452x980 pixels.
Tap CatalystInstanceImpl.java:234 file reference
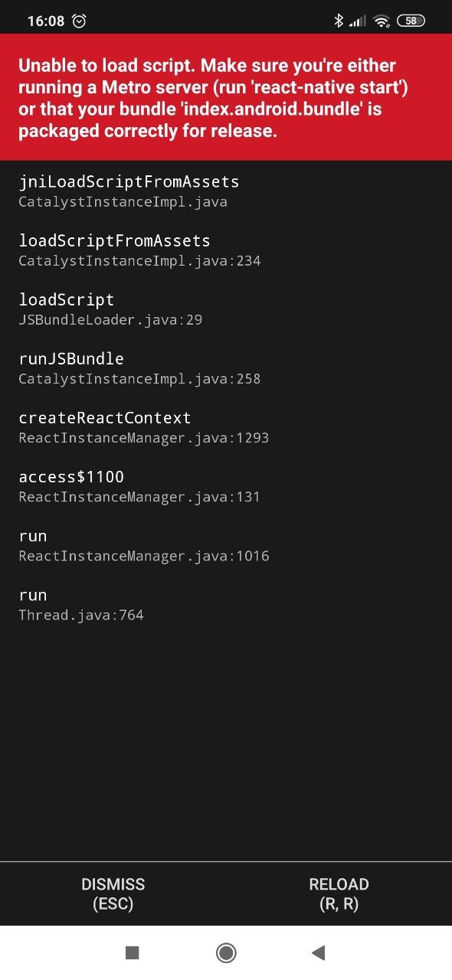coord(139,261)
